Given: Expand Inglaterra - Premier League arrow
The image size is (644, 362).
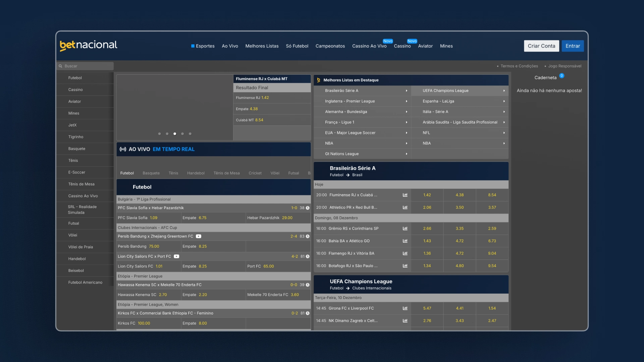Looking at the screenshot, I should tap(407, 101).
